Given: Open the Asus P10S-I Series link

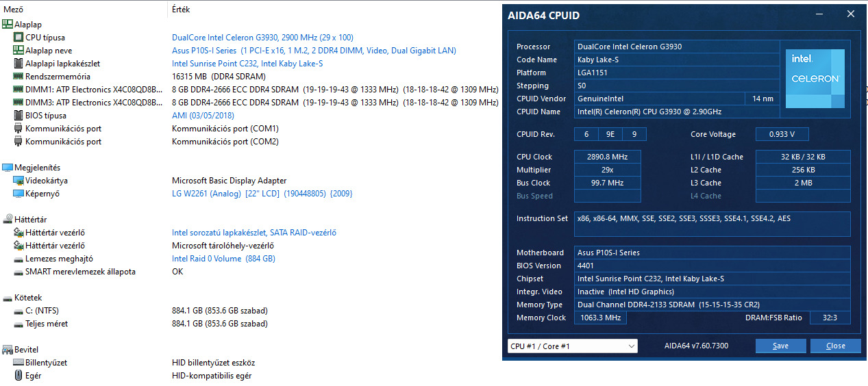Looking at the screenshot, I should tap(314, 51).
